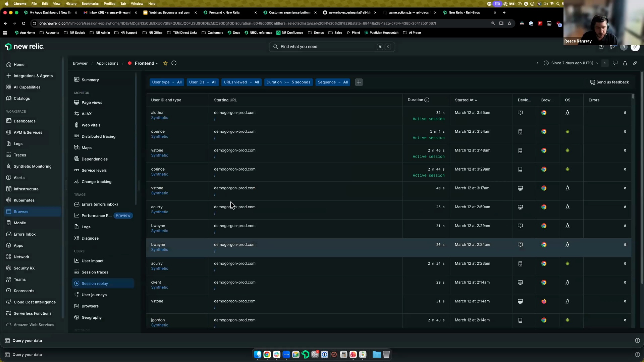
Task: Open Kubernetes from the sidebar
Action: 24,200
